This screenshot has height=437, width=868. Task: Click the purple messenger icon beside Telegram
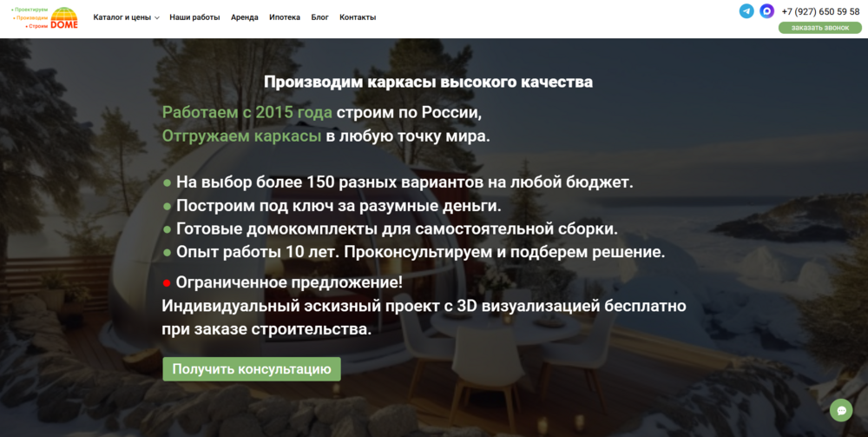point(766,11)
